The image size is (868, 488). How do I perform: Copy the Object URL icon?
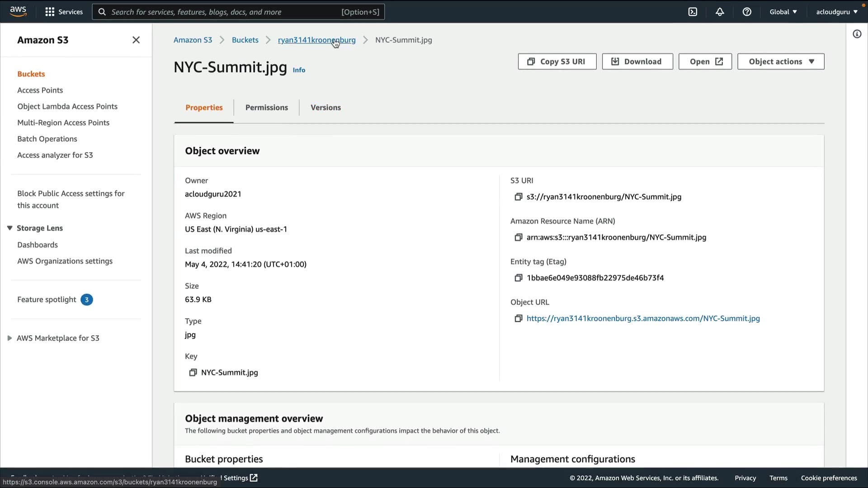coord(518,319)
